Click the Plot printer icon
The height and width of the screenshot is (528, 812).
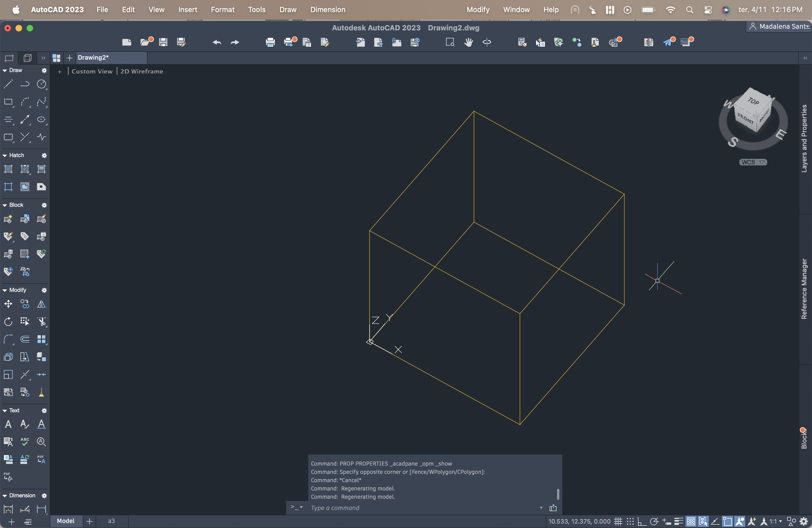(270, 42)
